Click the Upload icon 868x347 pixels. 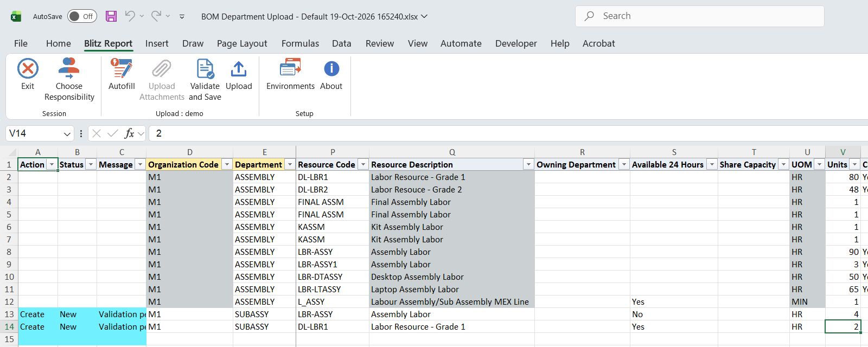click(x=239, y=69)
